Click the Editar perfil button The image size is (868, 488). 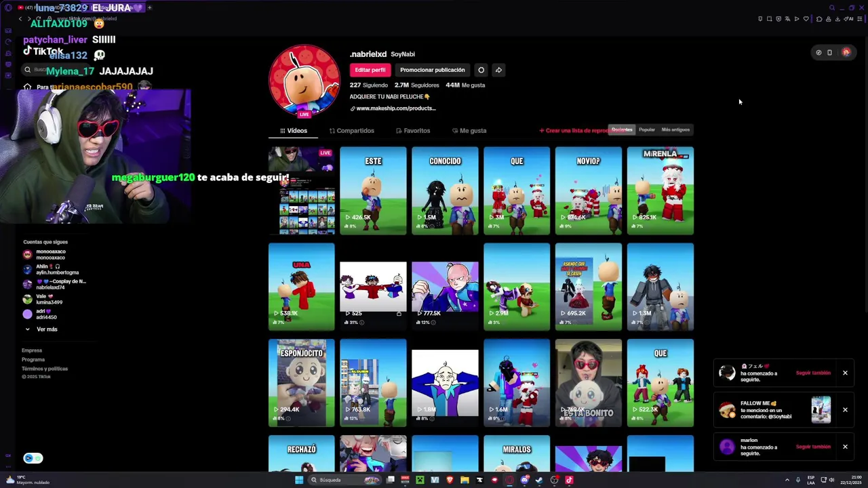tap(370, 70)
